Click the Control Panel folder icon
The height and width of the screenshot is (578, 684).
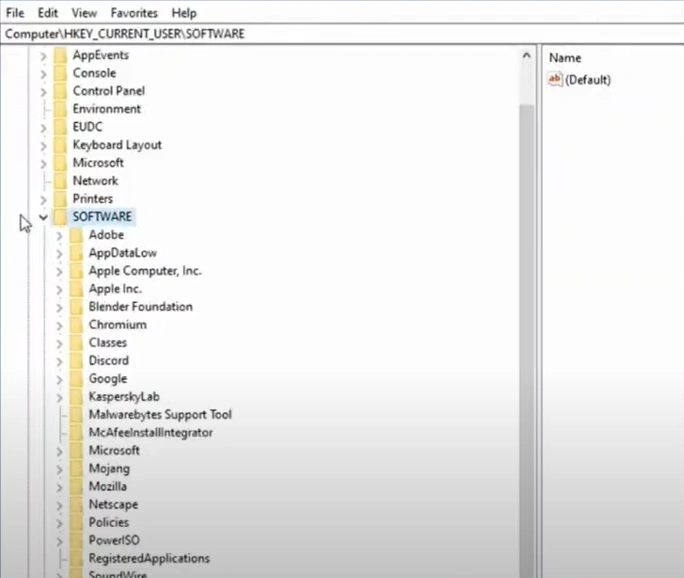click(60, 91)
